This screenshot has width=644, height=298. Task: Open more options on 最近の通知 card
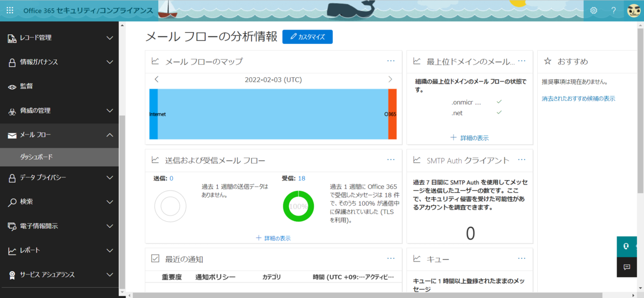click(391, 258)
